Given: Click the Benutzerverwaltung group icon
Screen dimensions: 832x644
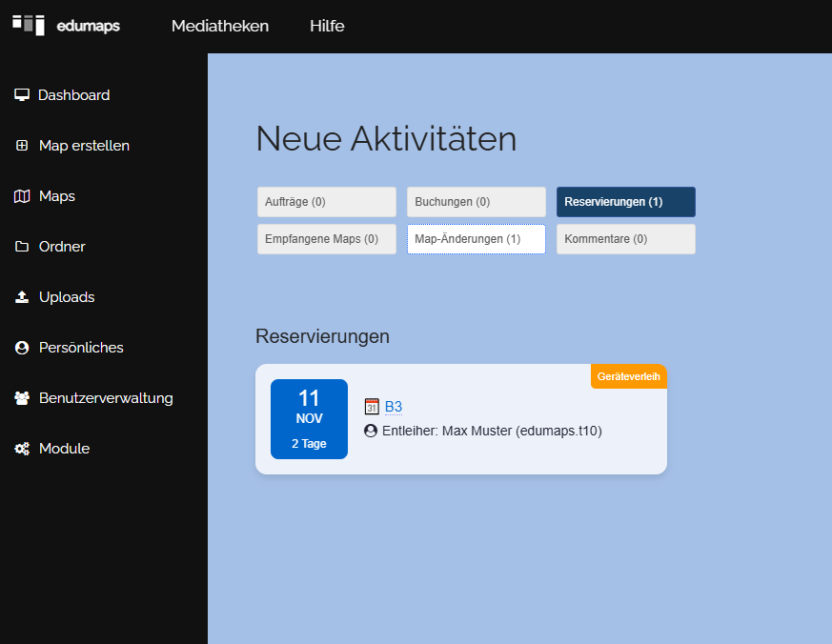Looking at the screenshot, I should tap(22, 398).
